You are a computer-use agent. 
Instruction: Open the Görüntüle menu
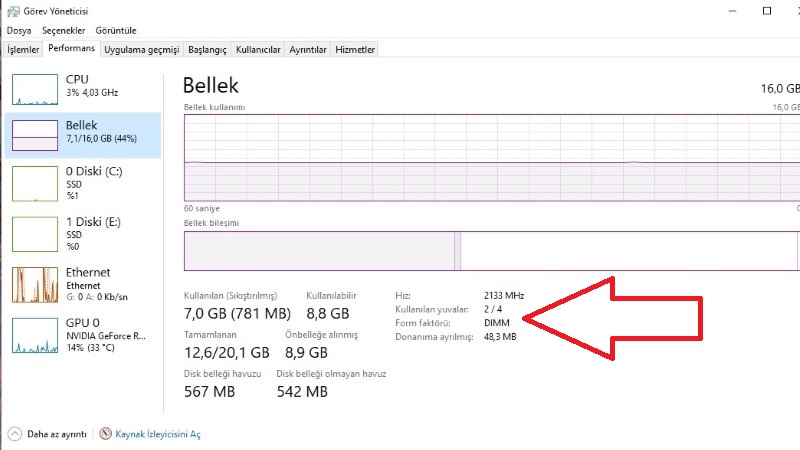pyautogui.click(x=116, y=31)
